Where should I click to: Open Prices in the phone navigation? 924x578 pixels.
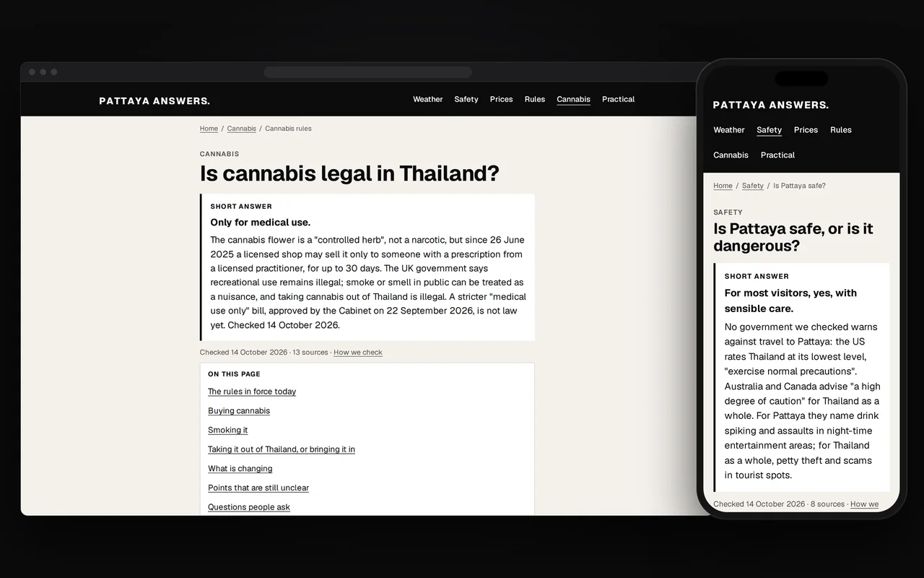click(x=806, y=130)
